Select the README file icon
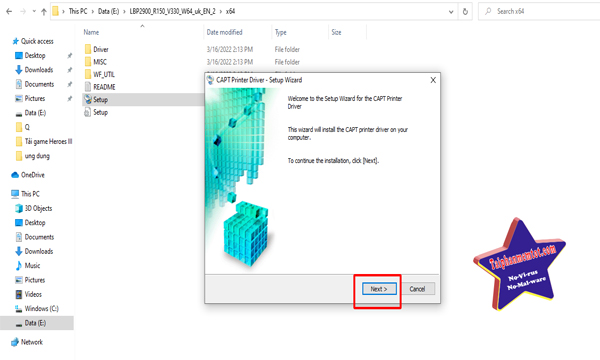The width and height of the screenshot is (600, 360). [88, 87]
